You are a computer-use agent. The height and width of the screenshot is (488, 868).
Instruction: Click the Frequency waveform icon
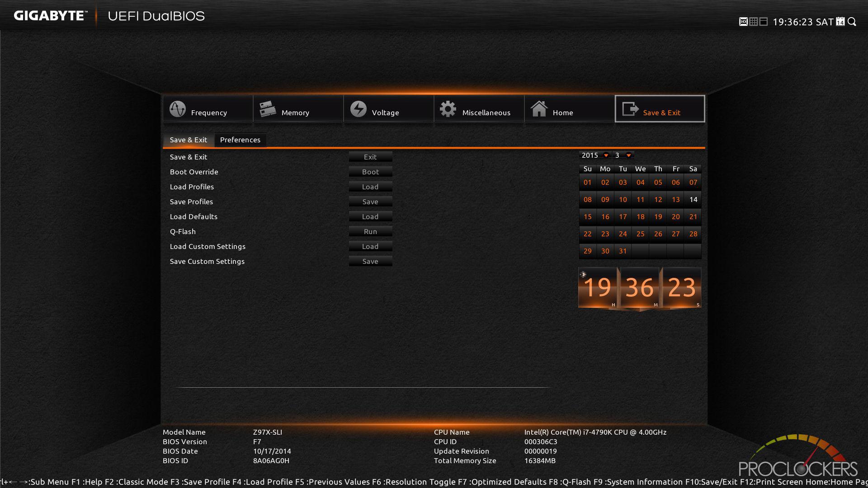(x=178, y=109)
